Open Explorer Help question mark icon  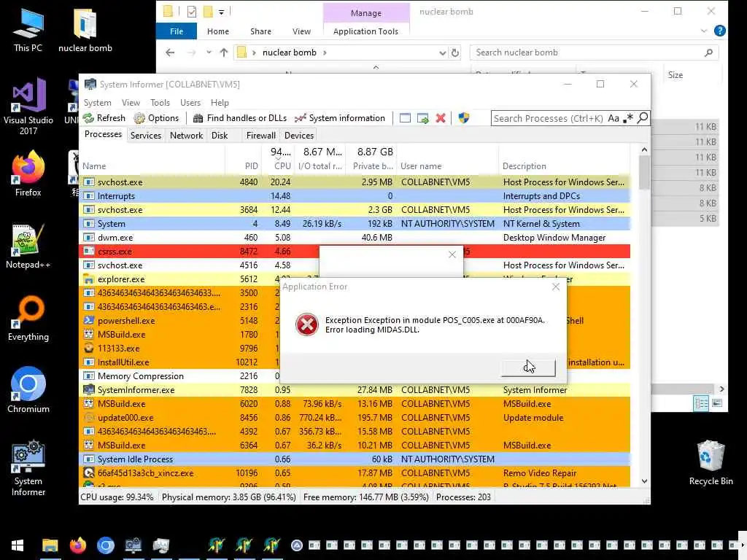click(720, 31)
